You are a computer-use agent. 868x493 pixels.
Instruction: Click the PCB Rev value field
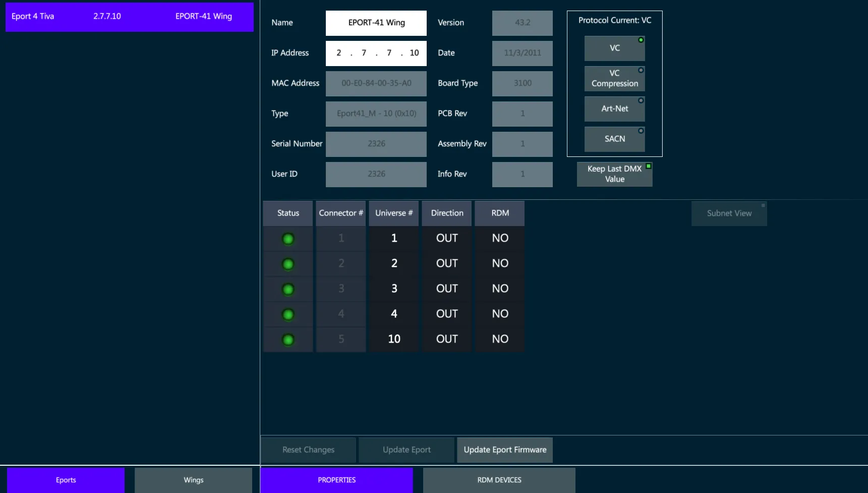[523, 114]
